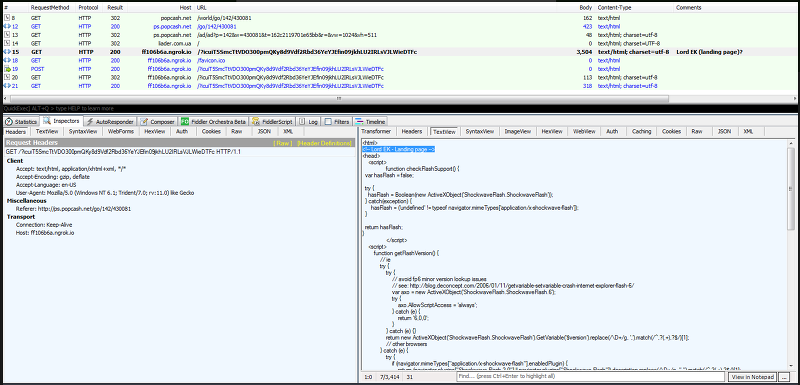
Task: Select the response ImageView tab
Action: pos(518,132)
